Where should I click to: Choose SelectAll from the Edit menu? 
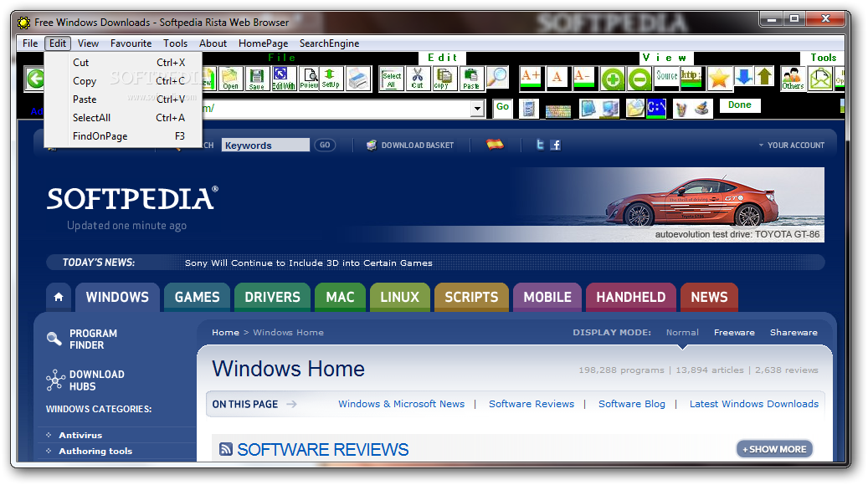(x=123, y=117)
